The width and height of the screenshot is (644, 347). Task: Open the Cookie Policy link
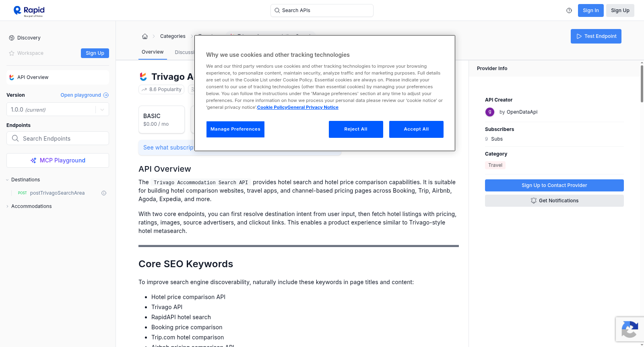[272, 107]
